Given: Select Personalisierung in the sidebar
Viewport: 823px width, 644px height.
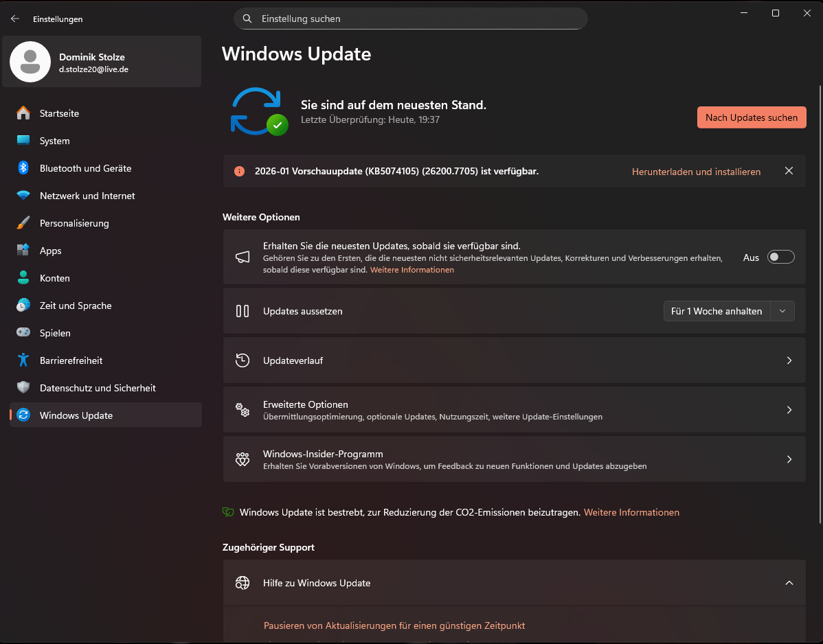Looking at the screenshot, I should click(x=106, y=223).
